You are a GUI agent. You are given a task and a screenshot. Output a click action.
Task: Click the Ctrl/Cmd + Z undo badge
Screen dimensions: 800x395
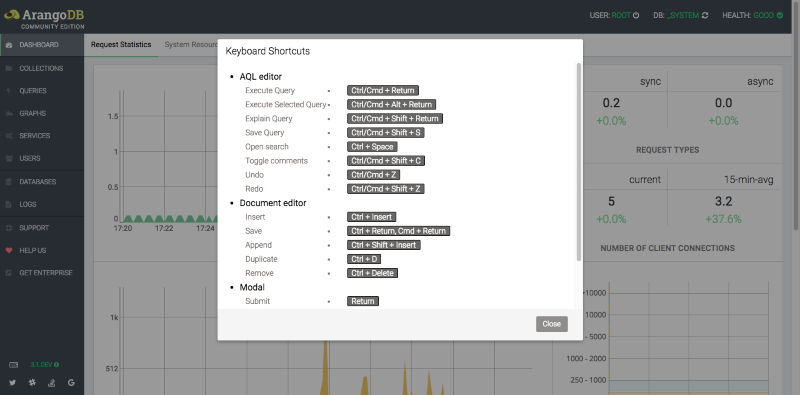point(373,175)
